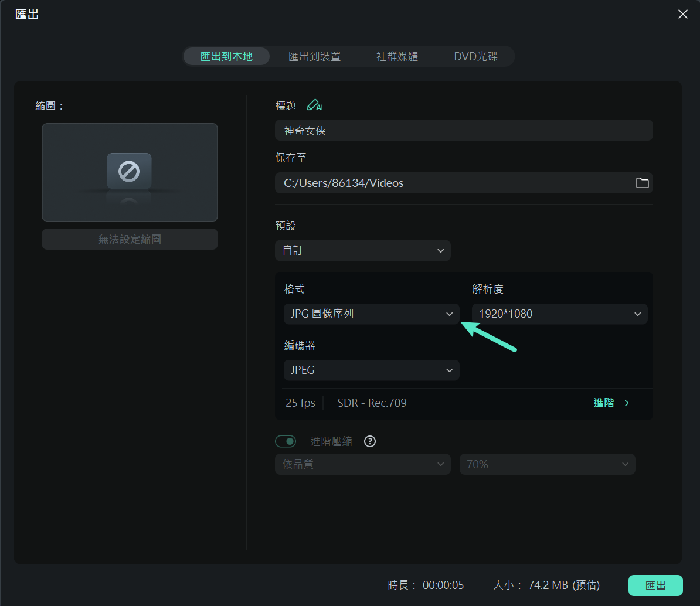Switch to the 社群媒體 tab
700x606 pixels.
pyautogui.click(x=397, y=57)
